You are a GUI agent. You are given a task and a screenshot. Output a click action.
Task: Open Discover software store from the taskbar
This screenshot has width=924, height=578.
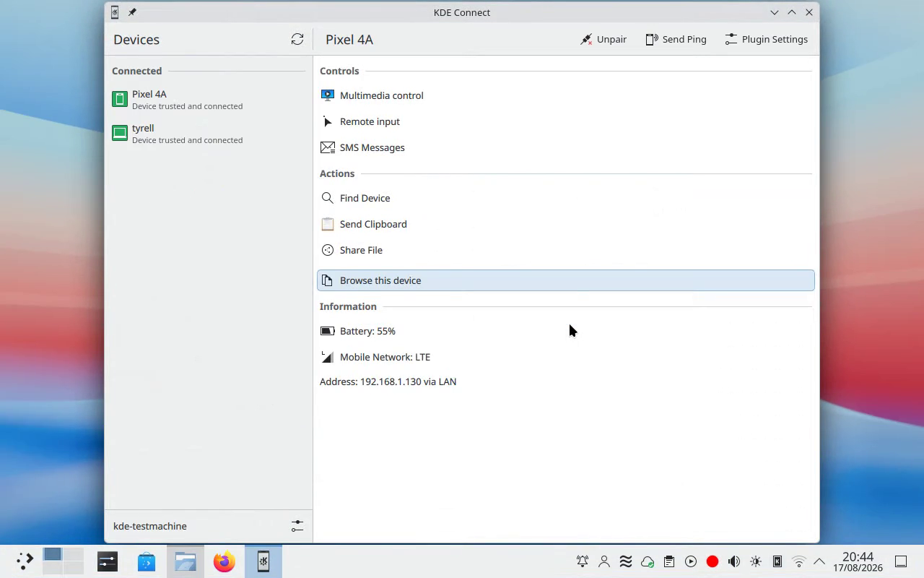point(147,561)
